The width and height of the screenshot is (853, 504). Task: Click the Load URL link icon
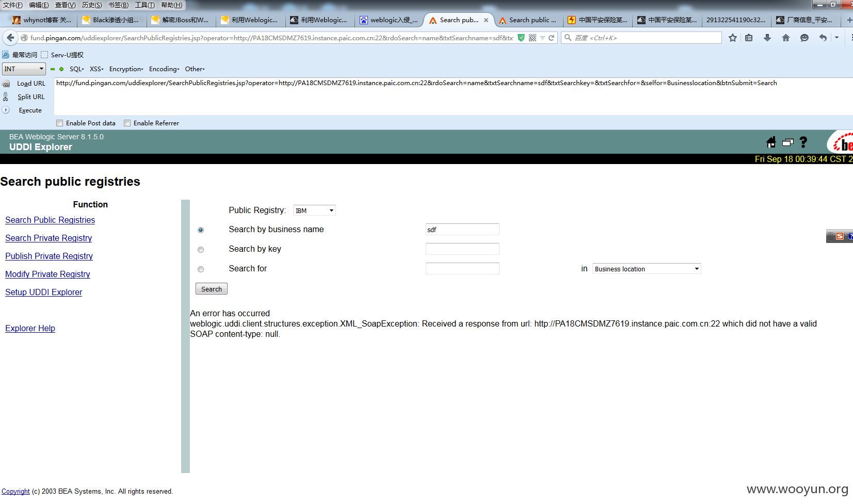coord(6,84)
